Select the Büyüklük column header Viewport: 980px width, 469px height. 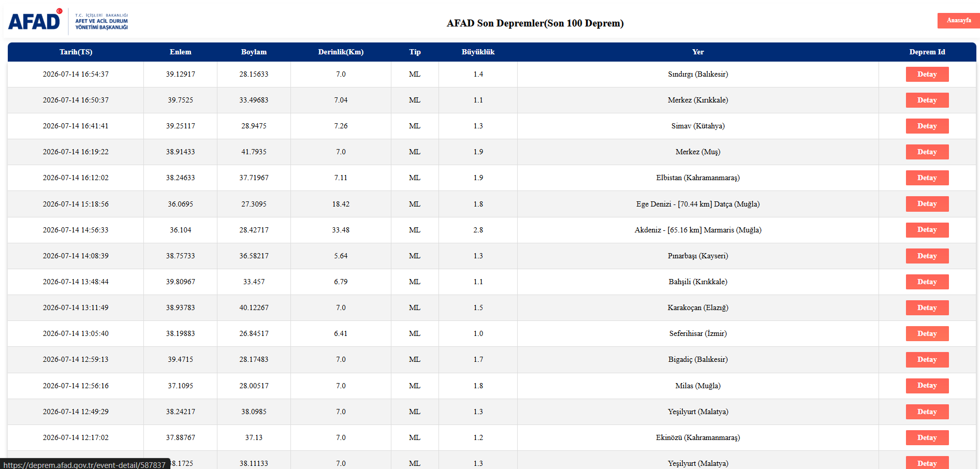click(x=478, y=52)
